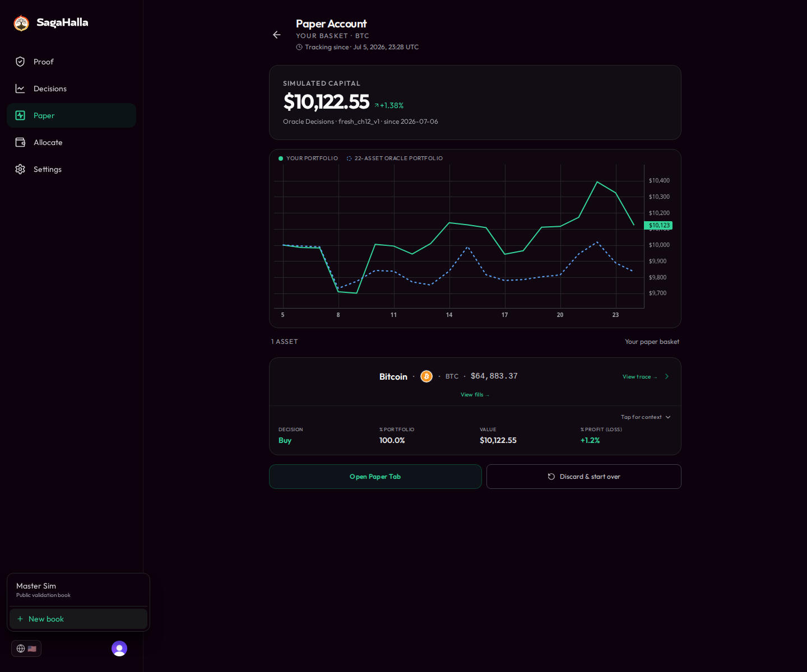807x672 pixels.
Task: Toggle the 22-Asset Oracle Portfolio legend
Action: pyautogui.click(x=395, y=158)
